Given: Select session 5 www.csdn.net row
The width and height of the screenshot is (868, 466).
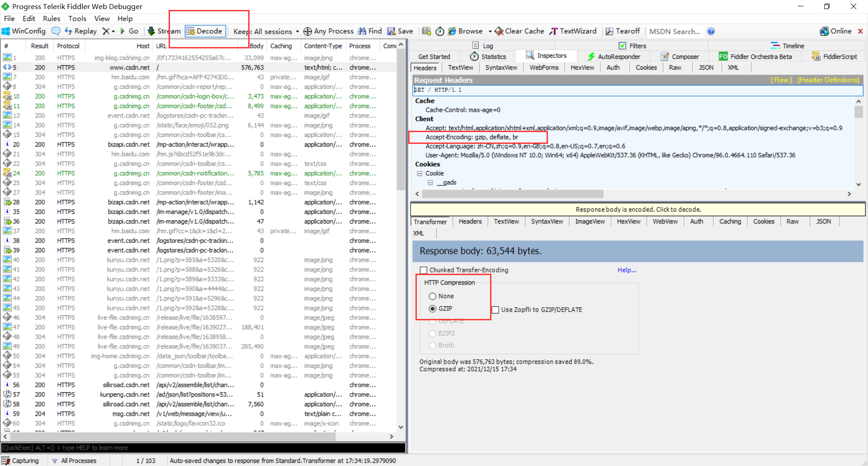Looking at the screenshot, I should tap(199, 67).
